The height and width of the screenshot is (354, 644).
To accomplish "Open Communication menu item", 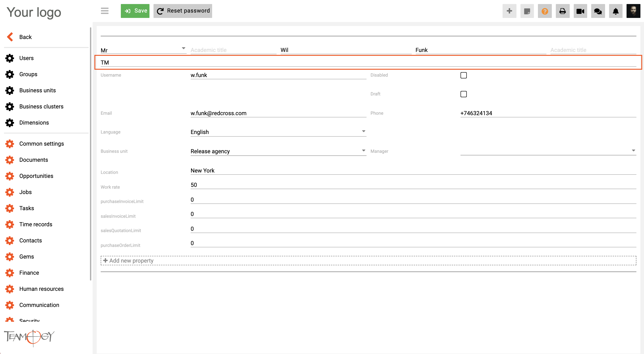I will click(x=39, y=305).
